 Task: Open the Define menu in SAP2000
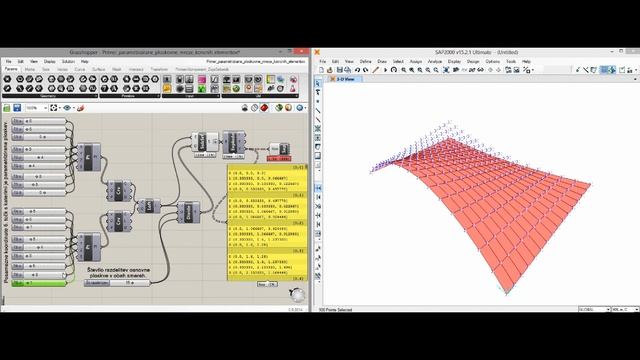(x=365, y=61)
